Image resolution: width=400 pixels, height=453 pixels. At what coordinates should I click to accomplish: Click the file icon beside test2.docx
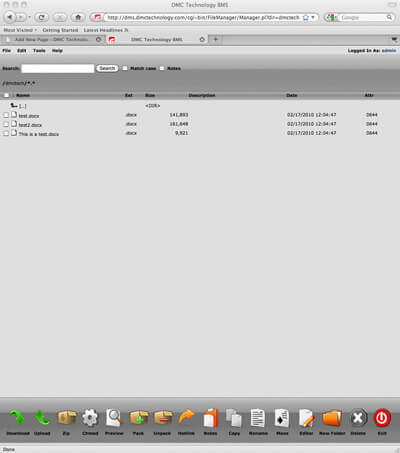(x=14, y=124)
